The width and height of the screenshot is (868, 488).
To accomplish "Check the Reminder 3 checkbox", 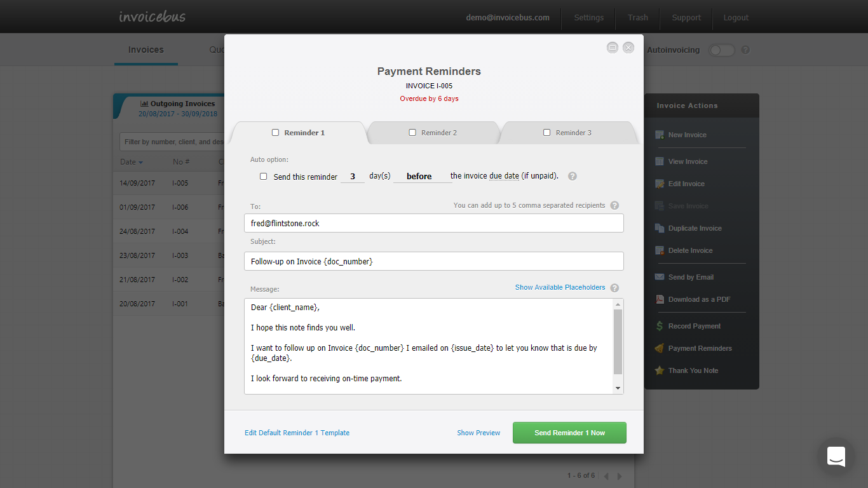I will click(547, 132).
